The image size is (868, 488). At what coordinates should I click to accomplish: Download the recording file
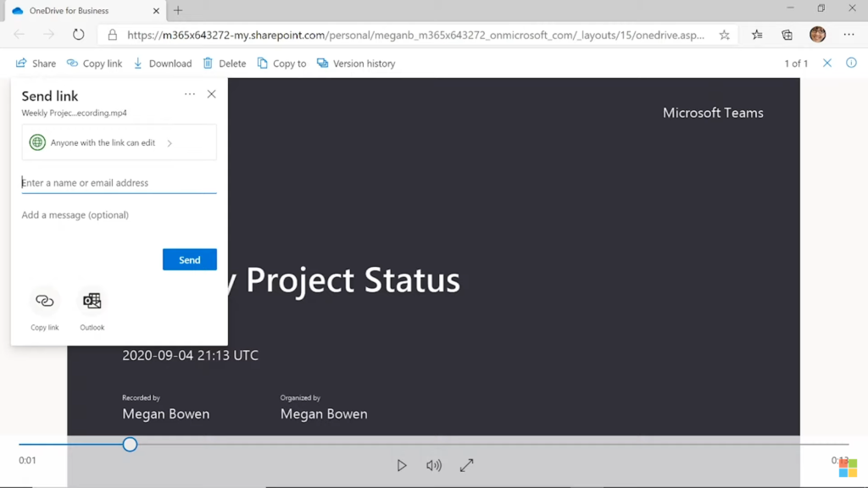(163, 64)
